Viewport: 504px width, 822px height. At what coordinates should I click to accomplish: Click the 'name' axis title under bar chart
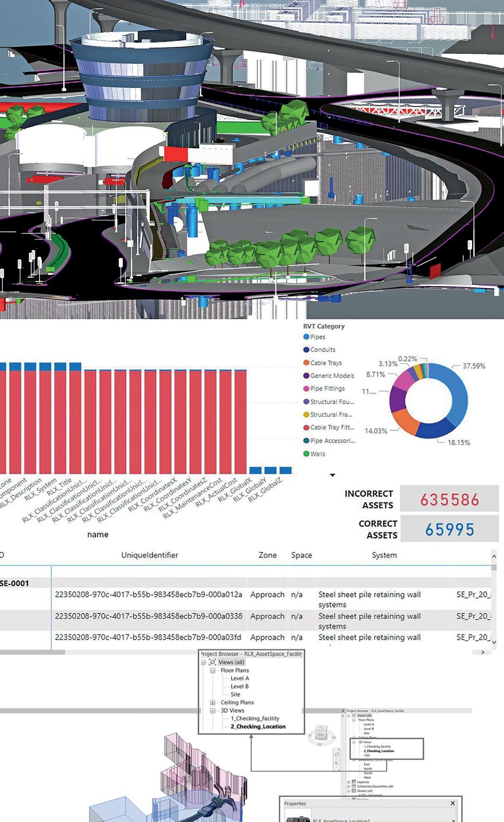[x=98, y=534]
